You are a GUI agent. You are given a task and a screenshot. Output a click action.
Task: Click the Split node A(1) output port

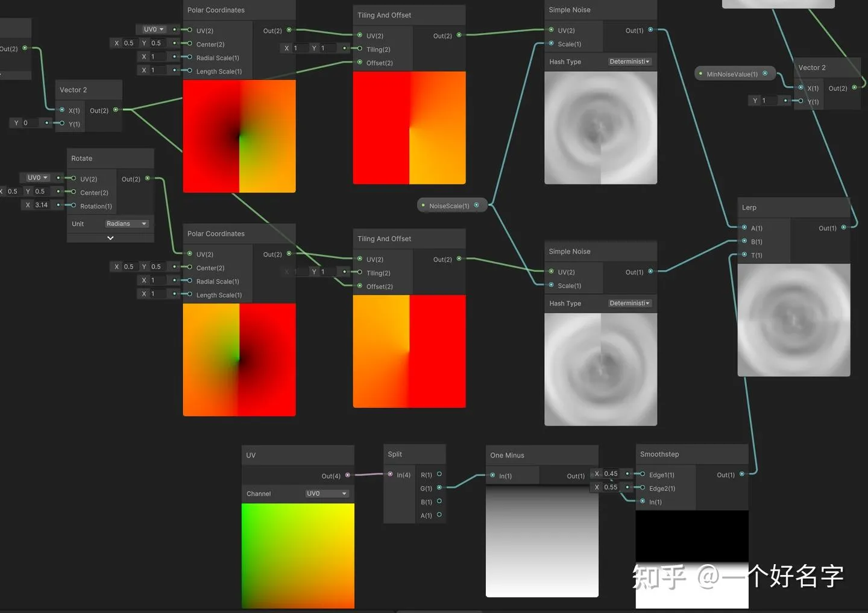pos(439,515)
